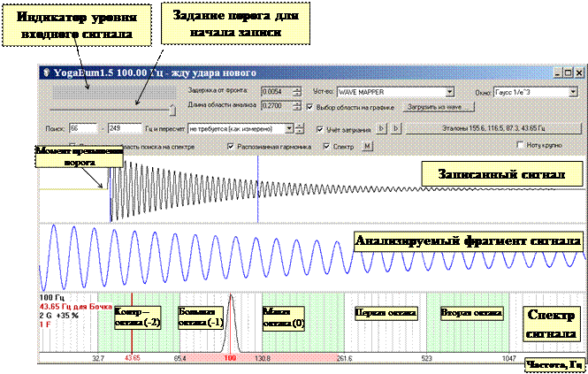This screenshot has width=588, height=374.
Task: Toggle Выбор области на графике checkbox
Action: pyautogui.click(x=310, y=106)
